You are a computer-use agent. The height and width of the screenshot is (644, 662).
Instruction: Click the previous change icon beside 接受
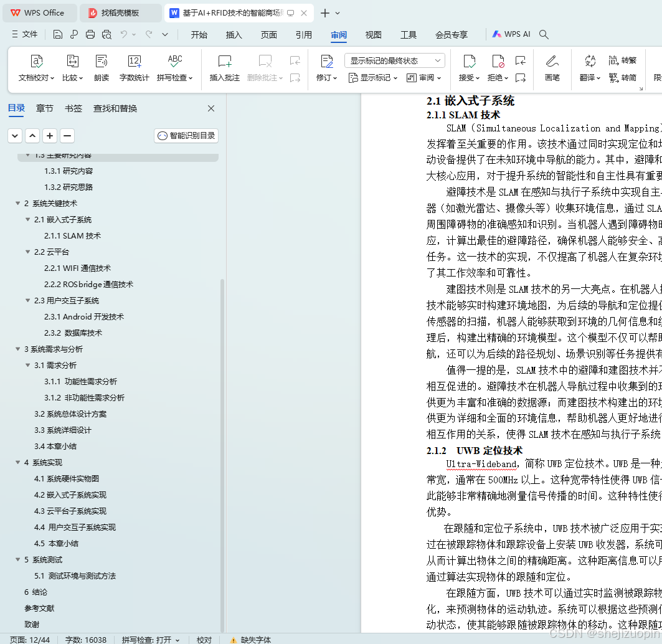point(521,61)
